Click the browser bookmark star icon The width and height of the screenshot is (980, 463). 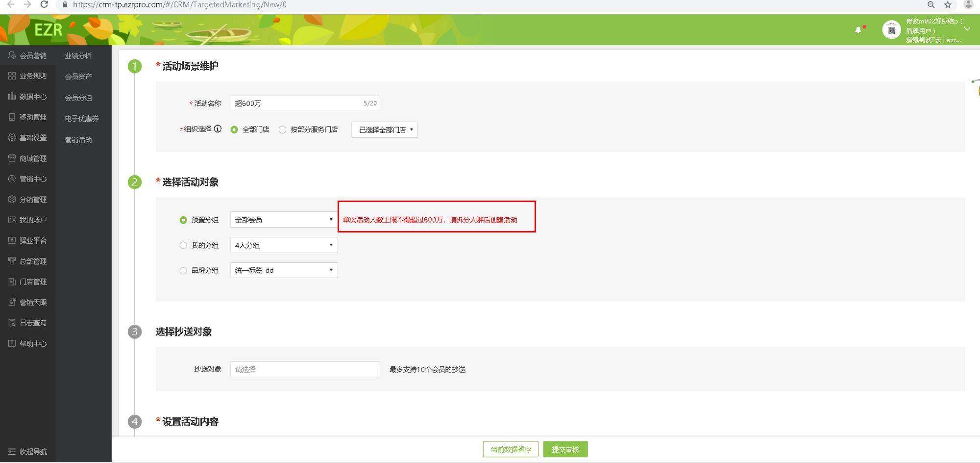(948, 4)
